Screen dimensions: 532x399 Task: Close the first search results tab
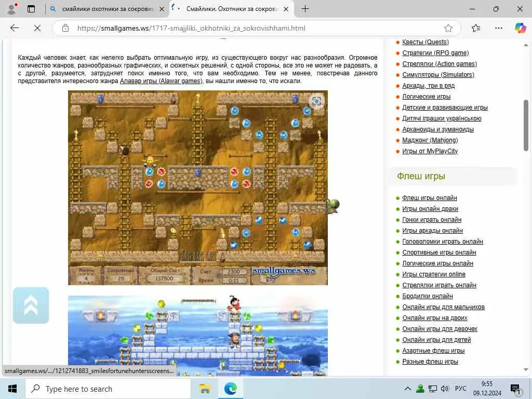click(162, 9)
